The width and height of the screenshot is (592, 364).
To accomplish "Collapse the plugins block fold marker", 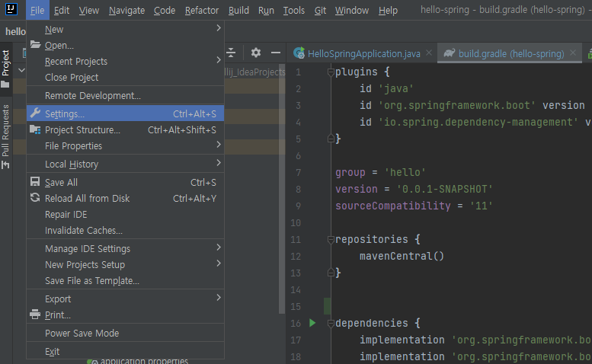I will (x=331, y=72).
